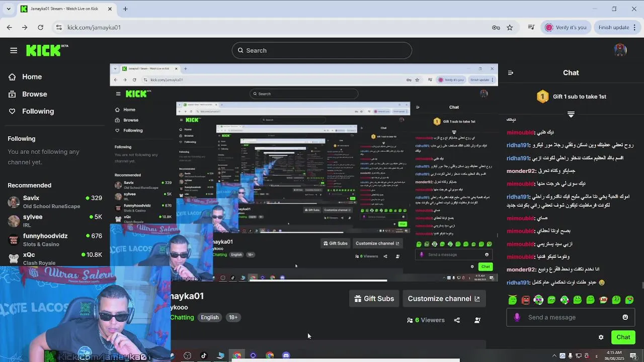Go back in Chrome
Screen dimensions: 644x362
coord(10,27)
